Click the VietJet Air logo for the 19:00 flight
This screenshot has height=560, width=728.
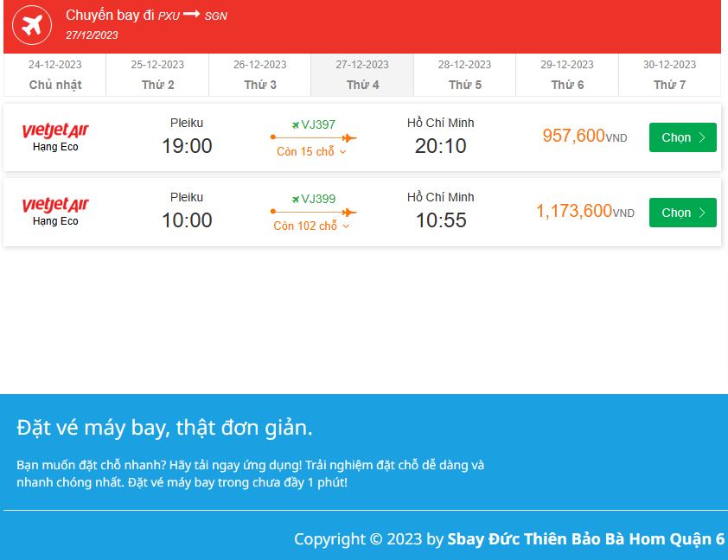[55, 130]
